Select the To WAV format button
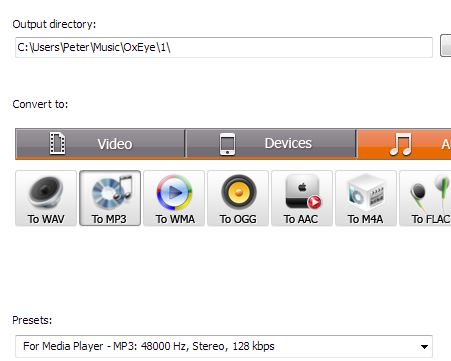The image size is (451, 361). point(46,198)
